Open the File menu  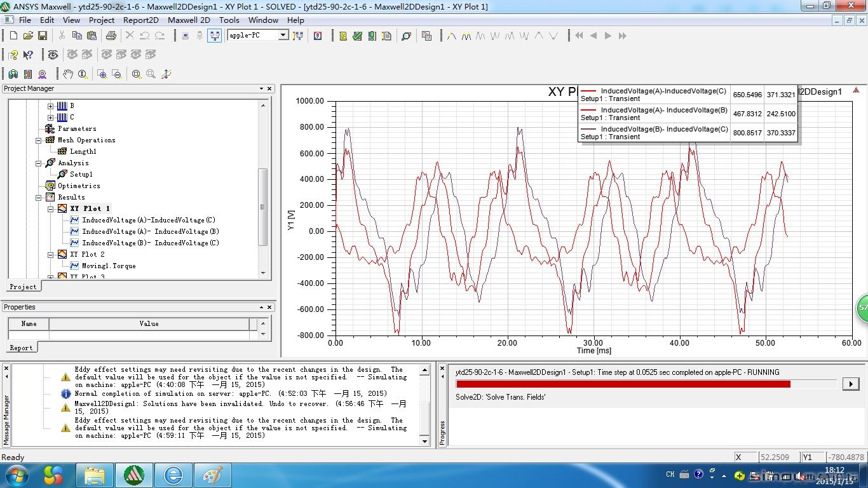[x=25, y=20]
